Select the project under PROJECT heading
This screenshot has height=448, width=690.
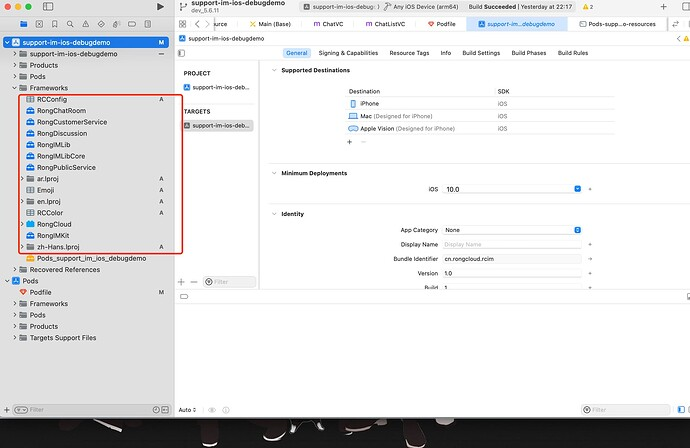pyautogui.click(x=217, y=87)
